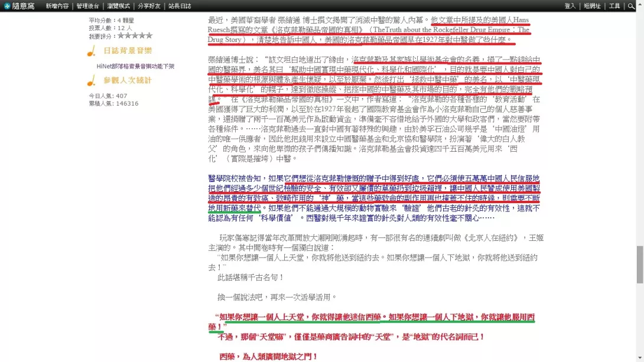Go to 管理後台
644x362 pixels.
point(88,6)
